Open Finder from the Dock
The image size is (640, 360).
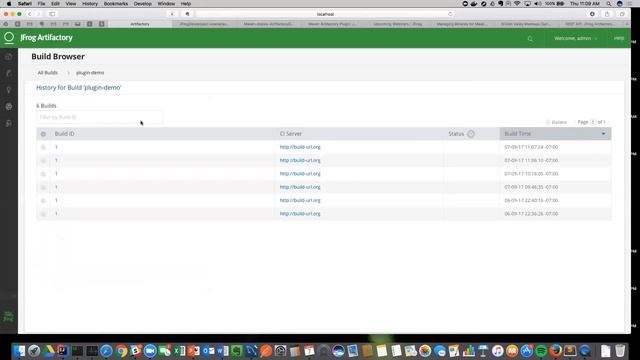pos(19,351)
